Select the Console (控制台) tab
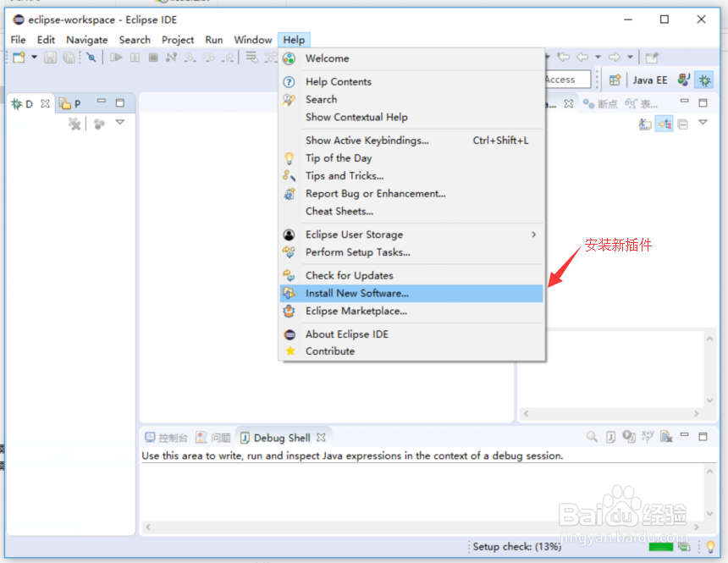The height and width of the screenshot is (563, 728). coord(166,438)
